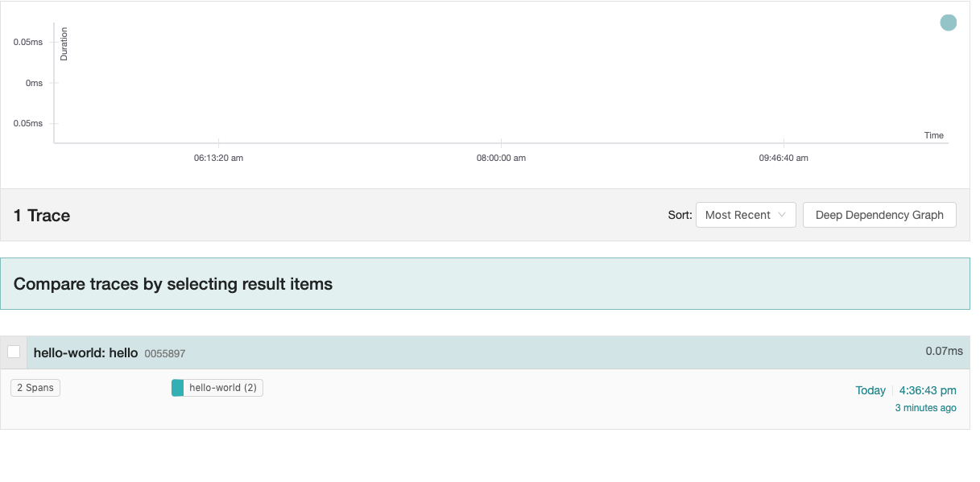Click the 3 minutes ago relative time
This screenshot has height=482, width=980.
tap(925, 408)
